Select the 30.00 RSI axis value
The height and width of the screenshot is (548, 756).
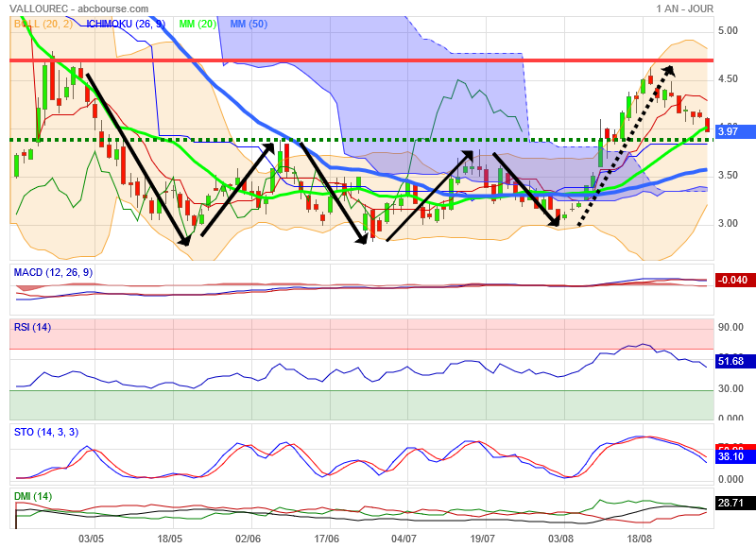point(730,389)
